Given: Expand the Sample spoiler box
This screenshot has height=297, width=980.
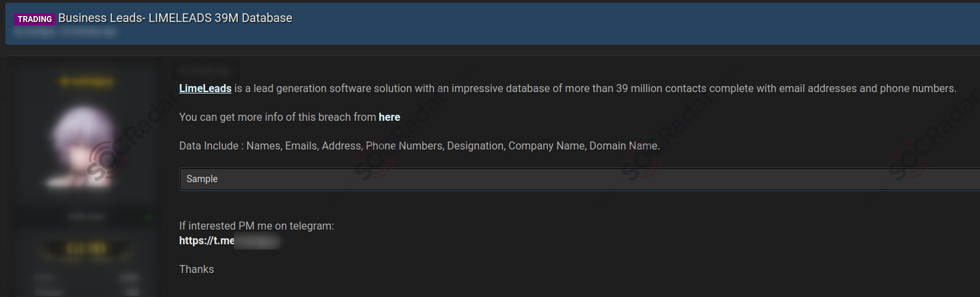Looking at the screenshot, I should [579, 179].
